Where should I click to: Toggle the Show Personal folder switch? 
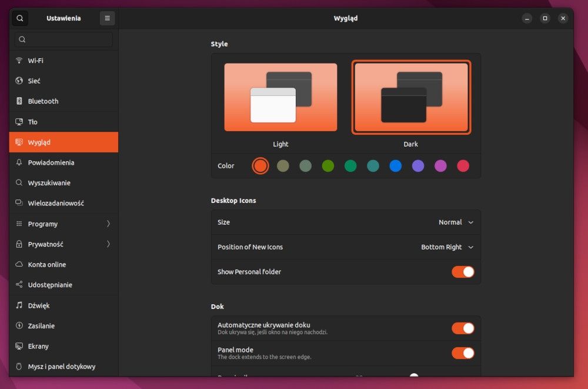click(463, 271)
